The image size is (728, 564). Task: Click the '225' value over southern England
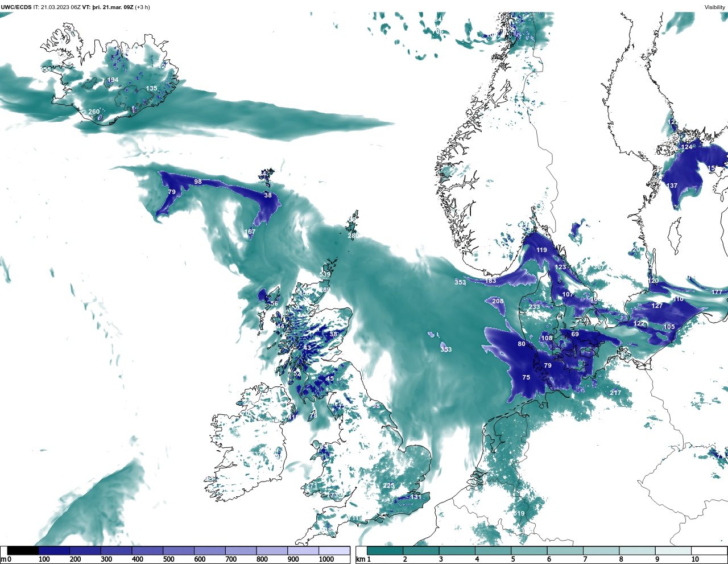pos(388,485)
